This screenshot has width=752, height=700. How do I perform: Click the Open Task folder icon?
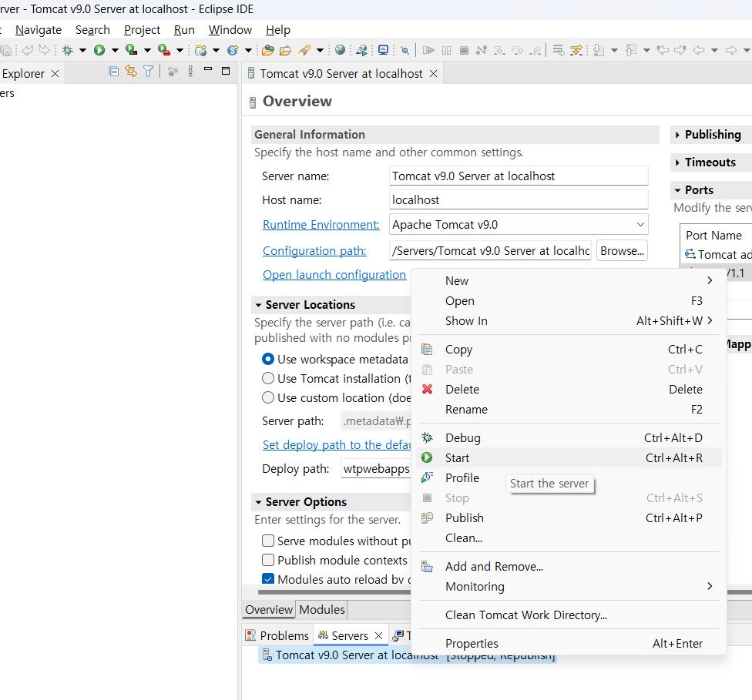(x=285, y=50)
